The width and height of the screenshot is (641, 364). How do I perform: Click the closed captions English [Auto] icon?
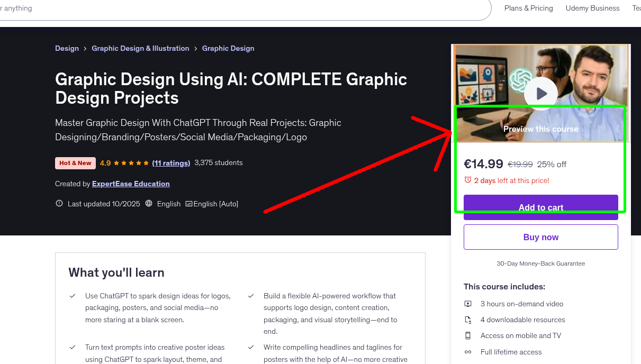pyautogui.click(x=189, y=204)
